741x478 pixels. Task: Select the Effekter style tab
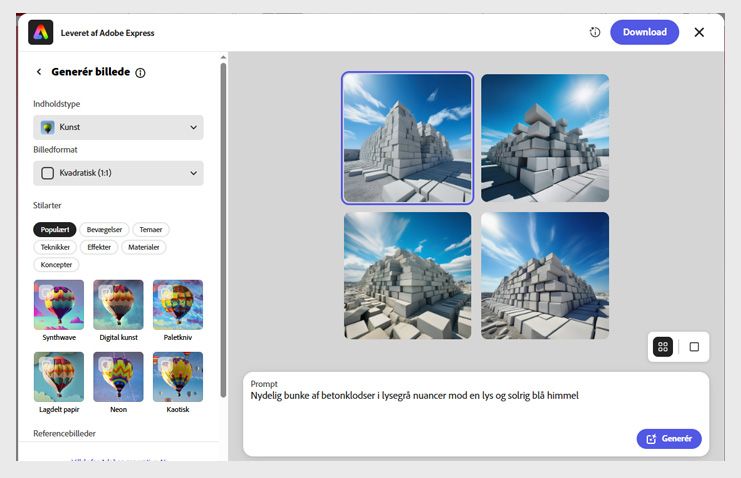[99, 247]
